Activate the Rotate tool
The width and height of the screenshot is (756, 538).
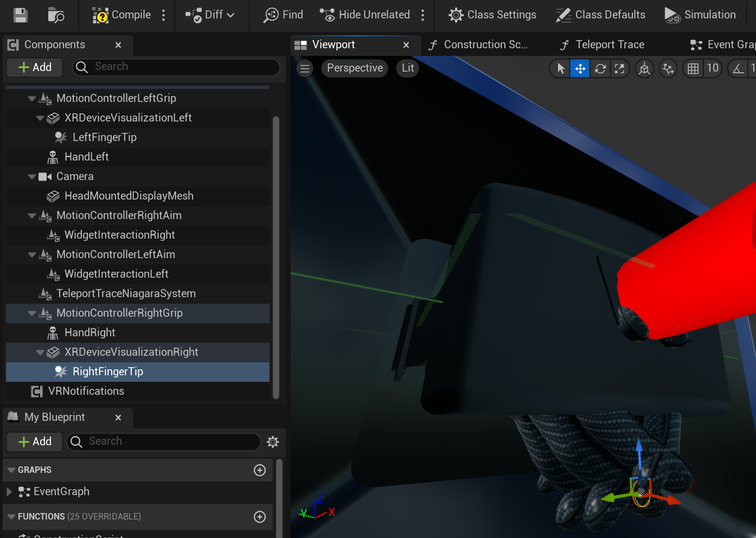[600, 69]
